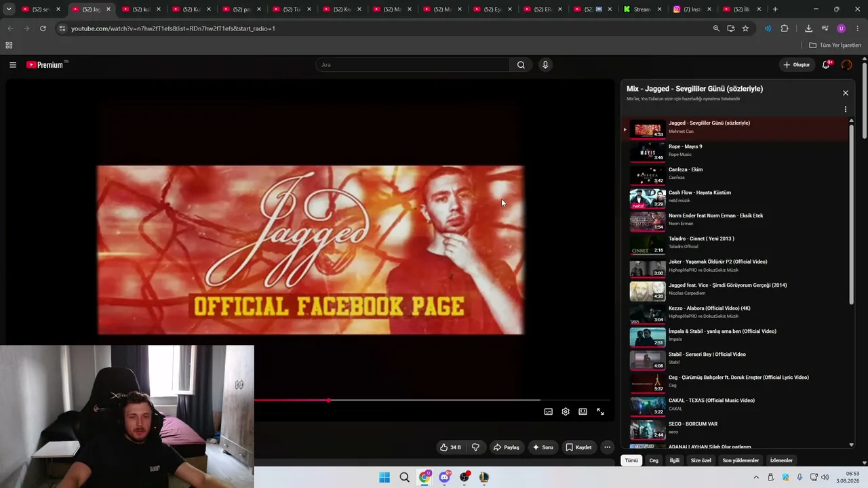The height and width of the screenshot is (488, 868).
Task: Show hidden system tray icons
Action: click(756, 477)
